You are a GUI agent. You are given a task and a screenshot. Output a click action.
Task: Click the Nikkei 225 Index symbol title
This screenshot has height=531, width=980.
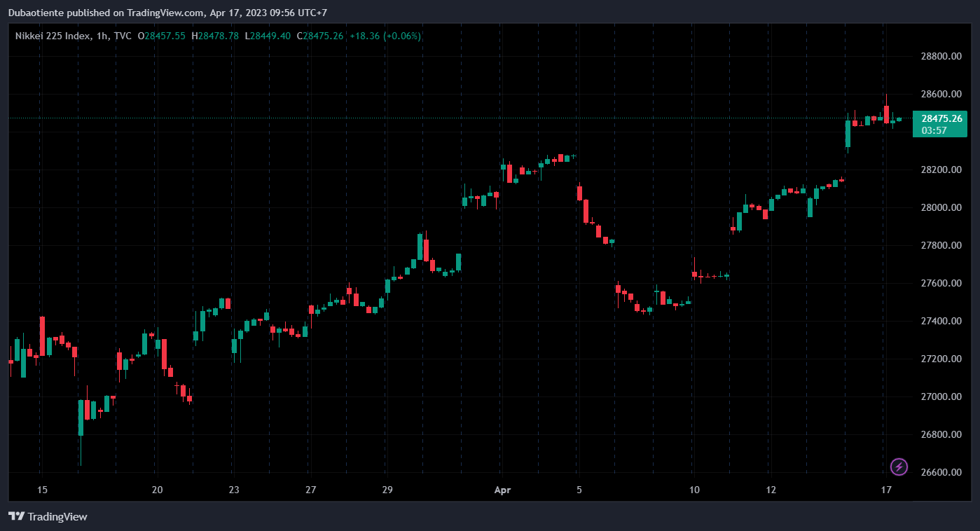coord(52,36)
